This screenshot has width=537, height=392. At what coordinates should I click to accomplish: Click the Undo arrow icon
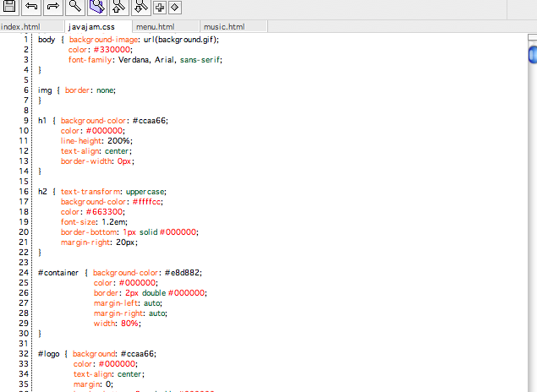point(31,7)
